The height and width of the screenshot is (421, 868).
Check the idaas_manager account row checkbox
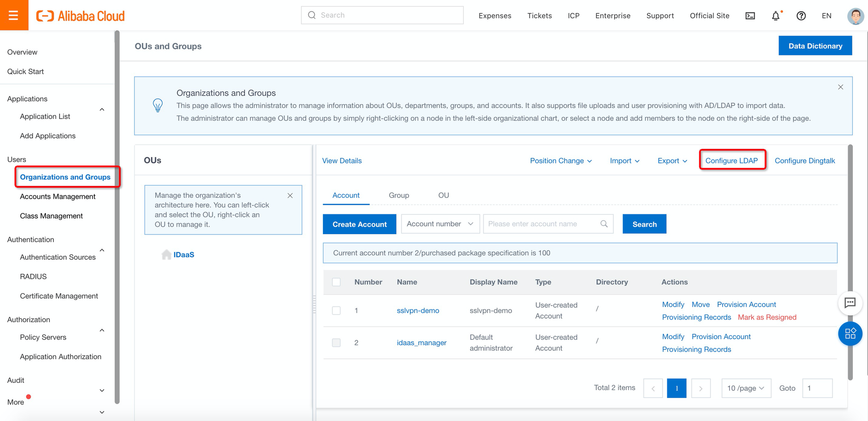(336, 343)
